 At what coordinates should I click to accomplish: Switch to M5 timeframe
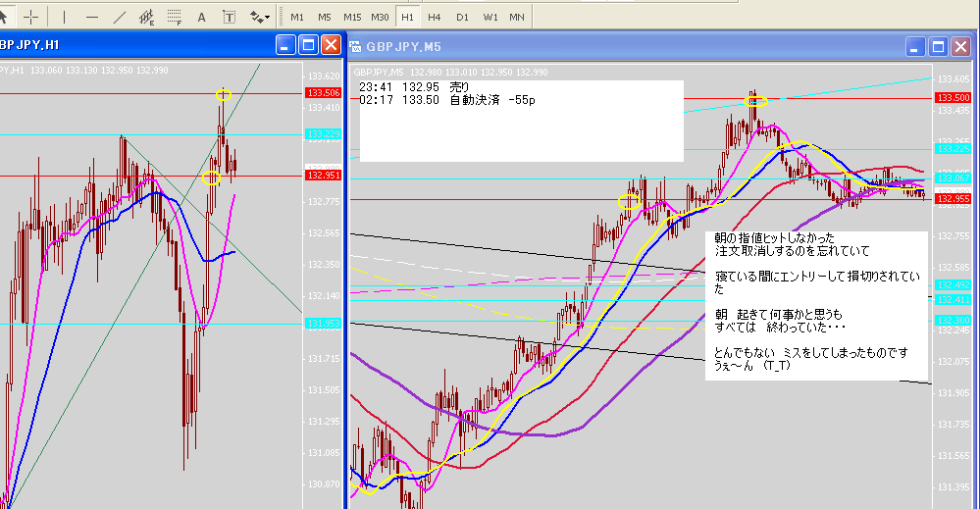[325, 17]
